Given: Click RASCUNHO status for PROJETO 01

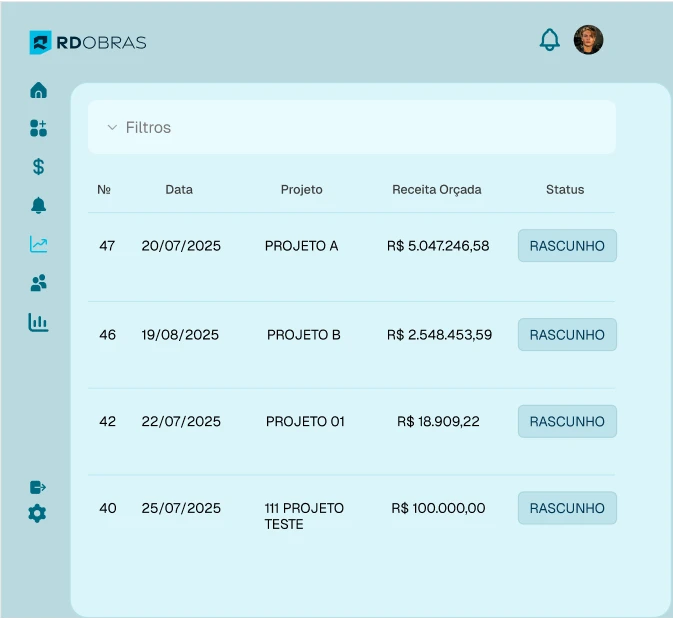Looking at the screenshot, I should [567, 422].
